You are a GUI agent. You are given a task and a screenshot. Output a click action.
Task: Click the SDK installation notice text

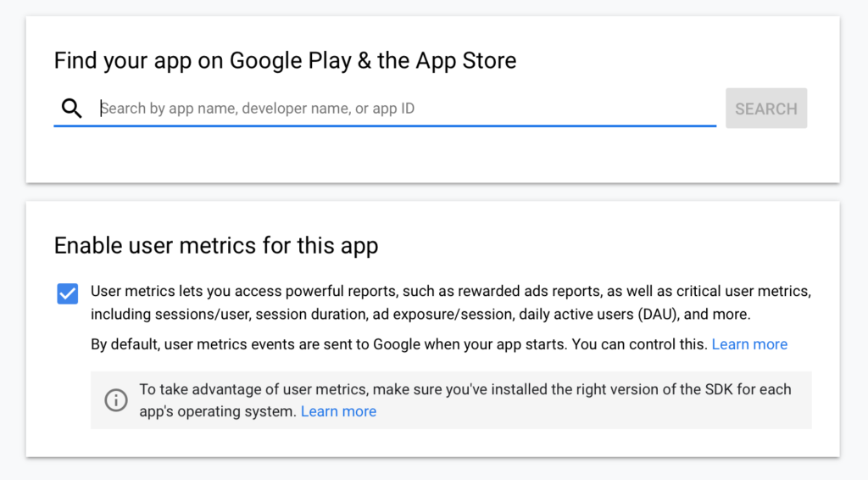pos(465,400)
